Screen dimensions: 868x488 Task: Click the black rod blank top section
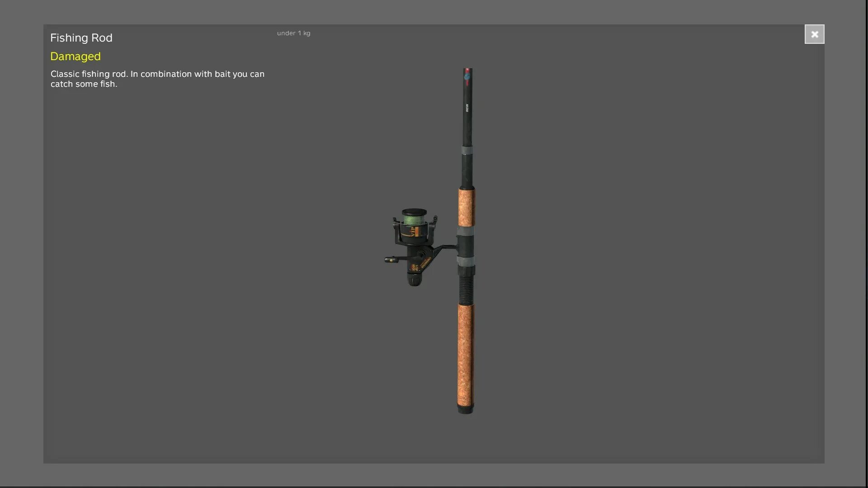pos(467,127)
